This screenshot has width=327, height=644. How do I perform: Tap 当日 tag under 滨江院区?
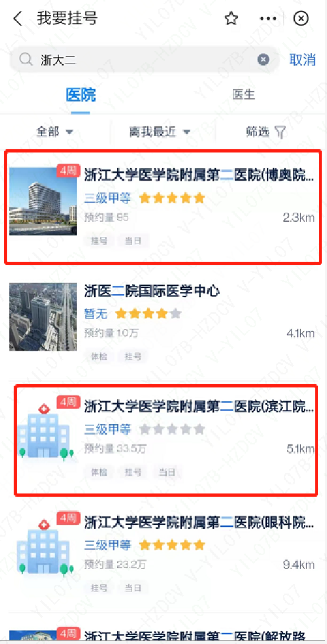[x=167, y=472]
